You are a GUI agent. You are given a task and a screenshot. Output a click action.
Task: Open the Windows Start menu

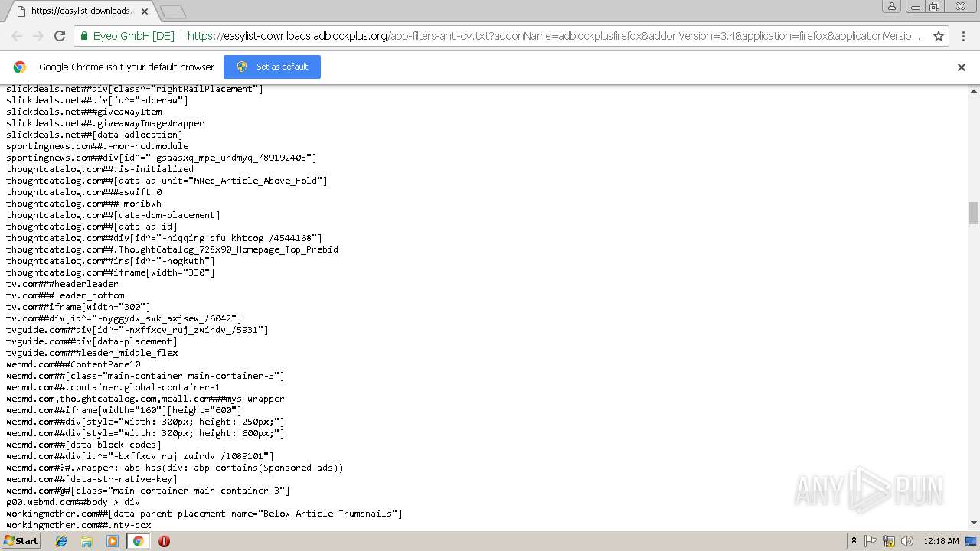pos(21,540)
